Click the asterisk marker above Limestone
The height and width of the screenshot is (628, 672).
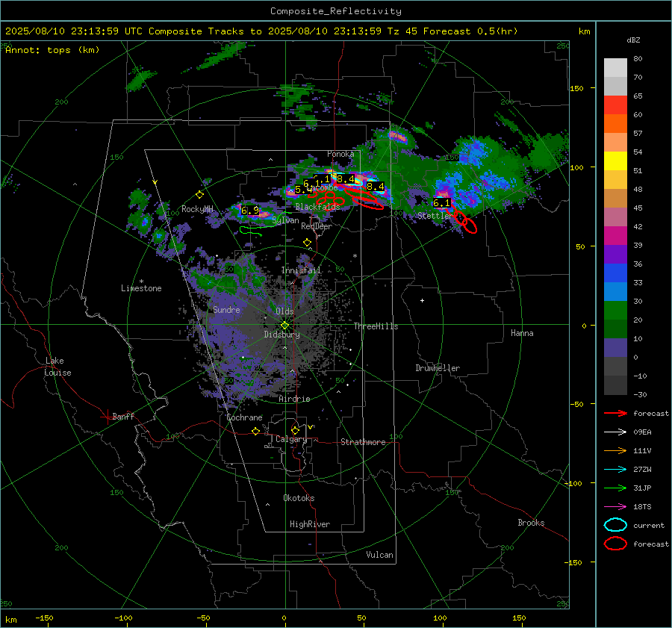141,282
